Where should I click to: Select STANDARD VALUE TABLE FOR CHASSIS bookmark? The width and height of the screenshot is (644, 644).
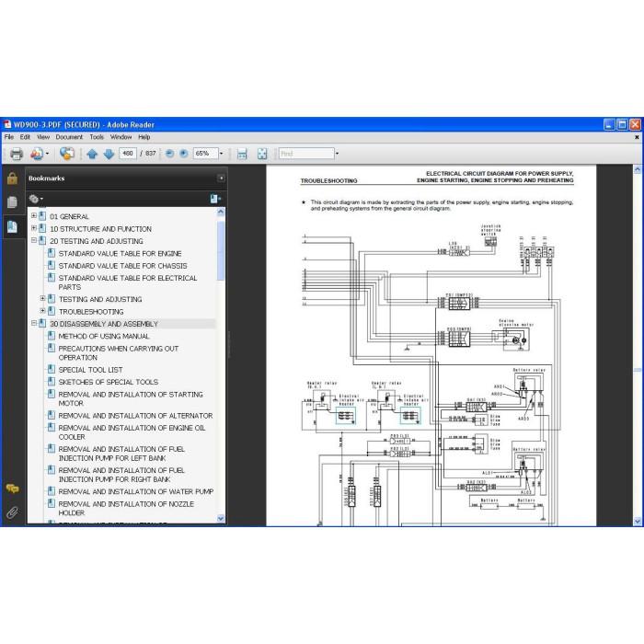tap(122, 266)
